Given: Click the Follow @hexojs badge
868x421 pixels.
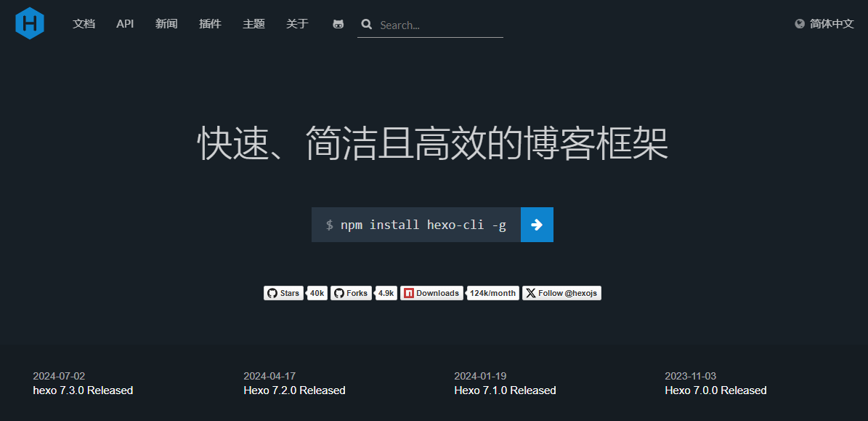Looking at the screenshot, I should coord(561,293).
